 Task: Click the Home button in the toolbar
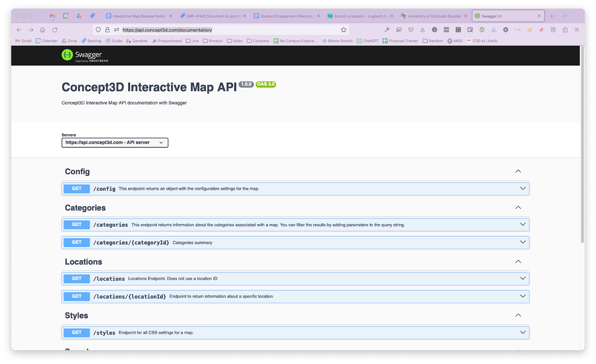click(x=43, y=30)
